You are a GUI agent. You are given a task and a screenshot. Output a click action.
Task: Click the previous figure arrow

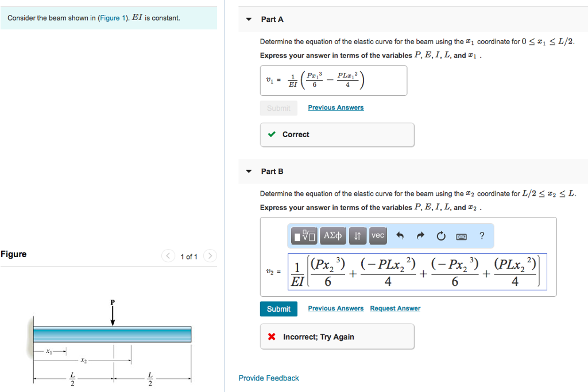click(x=168, y=256)
